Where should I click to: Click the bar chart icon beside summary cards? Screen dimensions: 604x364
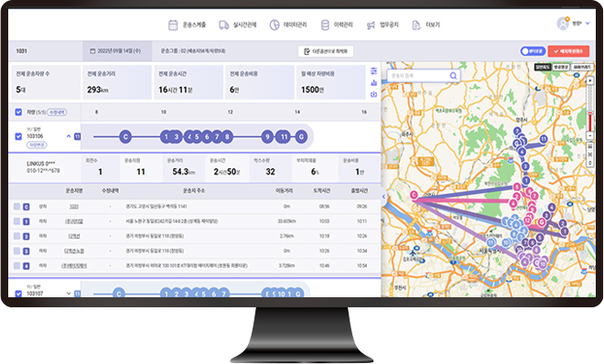(x=373, y=82)
